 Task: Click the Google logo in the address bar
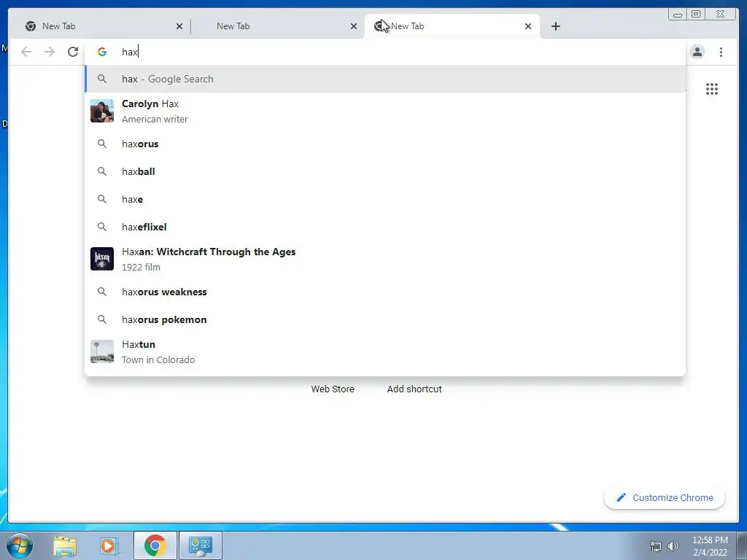[102, 52]
